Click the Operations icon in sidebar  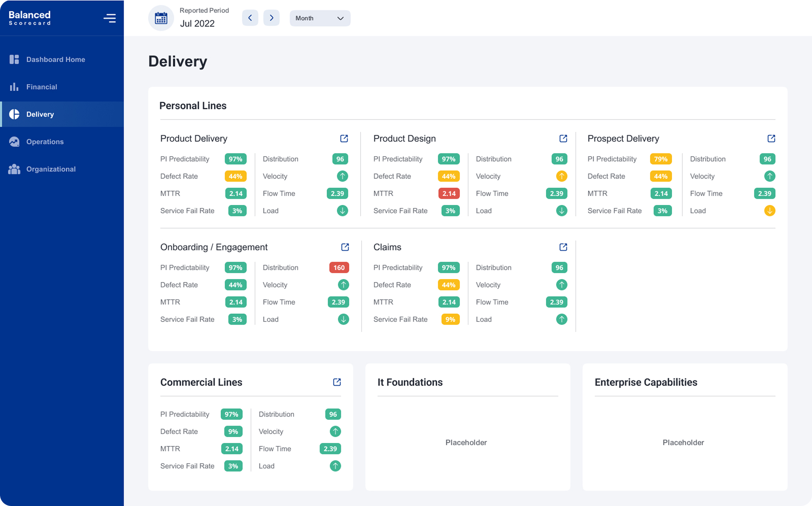point(14,141)
